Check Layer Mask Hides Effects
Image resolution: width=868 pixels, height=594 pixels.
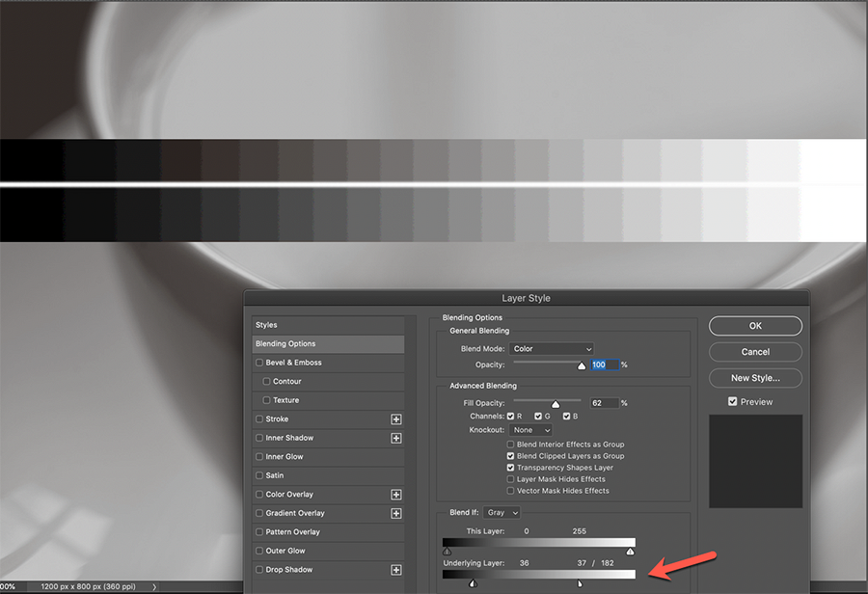(x=510, y=479)
